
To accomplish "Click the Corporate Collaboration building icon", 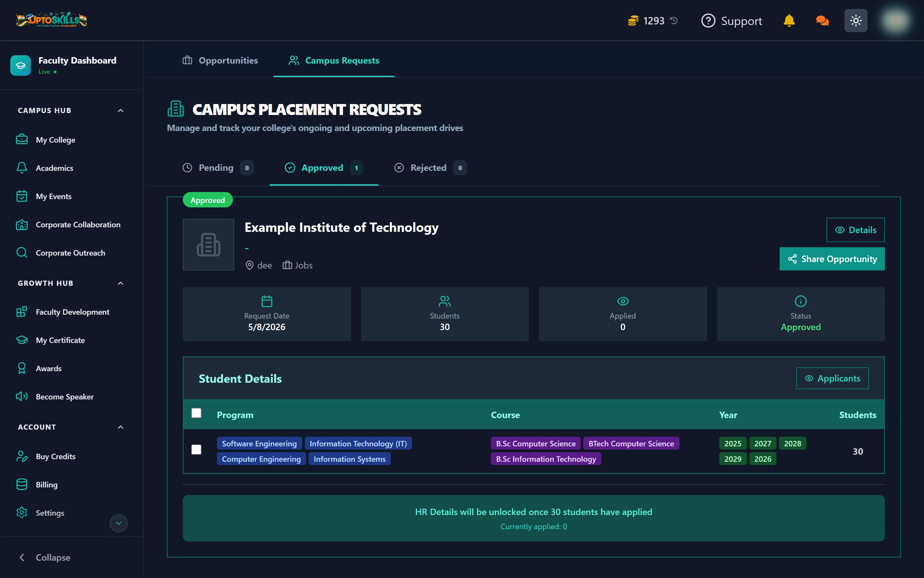I will tap(22, 224).
